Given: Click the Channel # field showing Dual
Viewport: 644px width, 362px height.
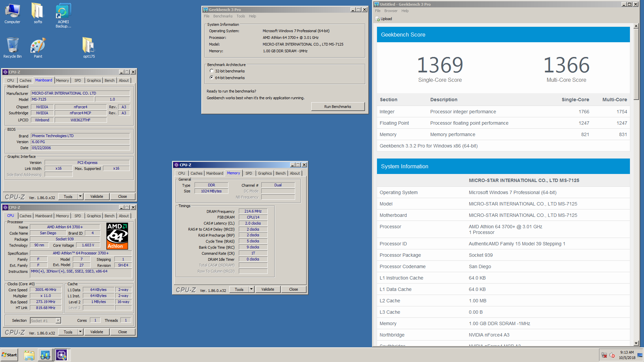Looking at the screenshot, I should point(278,185).
